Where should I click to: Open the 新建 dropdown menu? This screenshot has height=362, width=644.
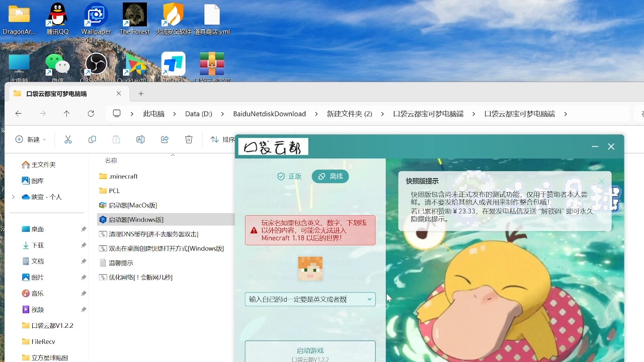pos(31,139)
